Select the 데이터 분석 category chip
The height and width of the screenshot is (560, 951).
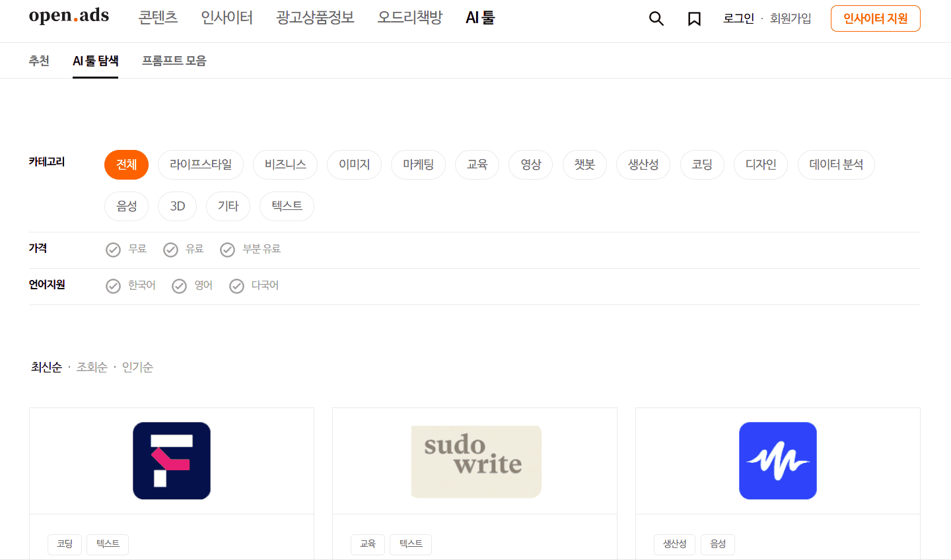click(836, 164)
